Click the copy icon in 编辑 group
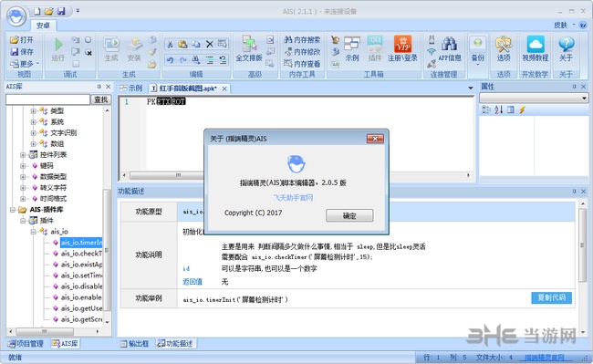 tap(196, 44)
